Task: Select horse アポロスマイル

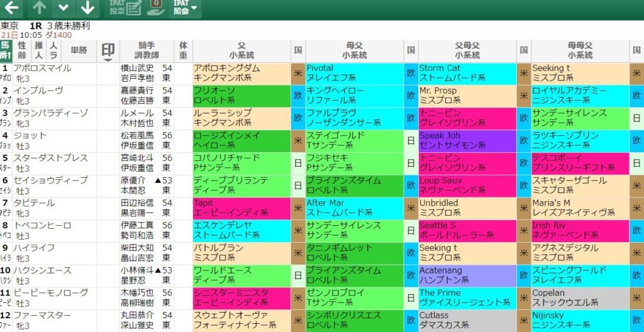Action: pos(42,69)
